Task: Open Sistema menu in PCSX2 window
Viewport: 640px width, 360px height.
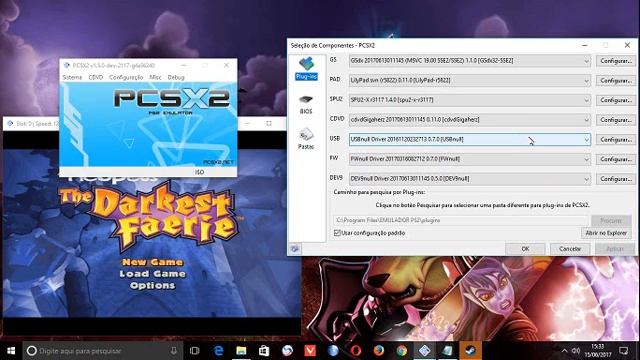Action: click(x=72, y=77)
